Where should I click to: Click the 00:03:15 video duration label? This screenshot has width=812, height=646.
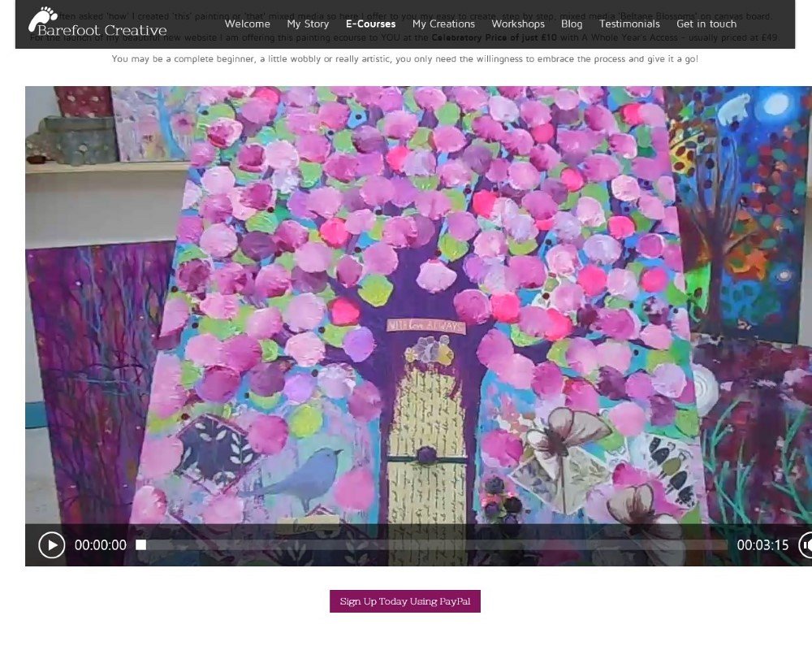click(x=762, y=545)
